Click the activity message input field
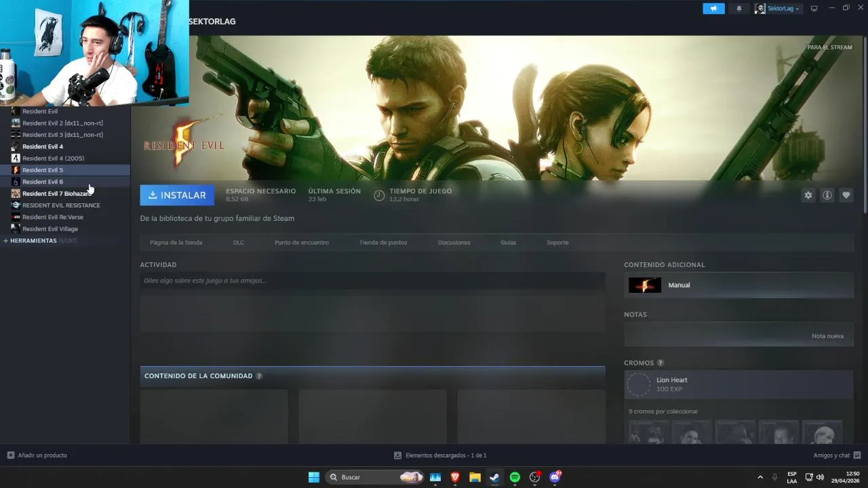The image size is (868, 488). [372, 281]
